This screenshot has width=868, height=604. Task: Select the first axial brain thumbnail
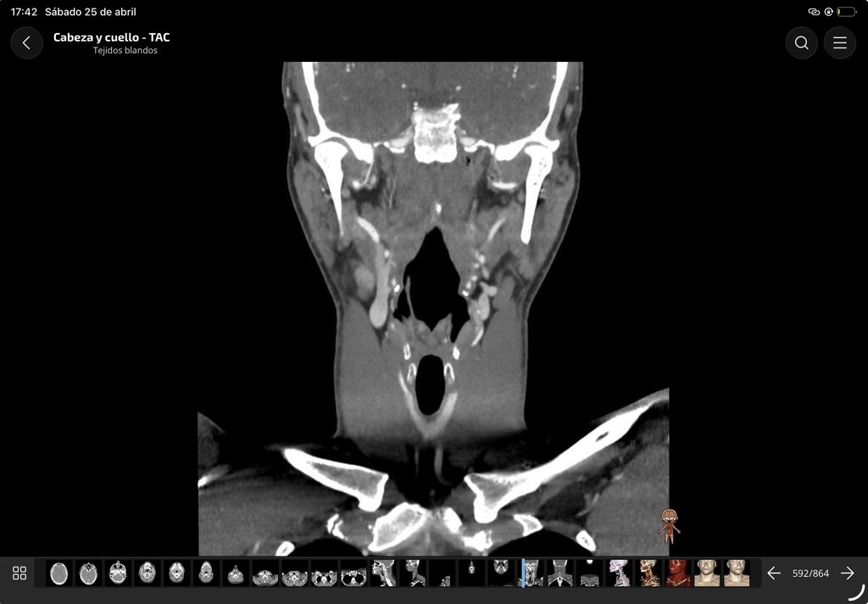(58, 573)
